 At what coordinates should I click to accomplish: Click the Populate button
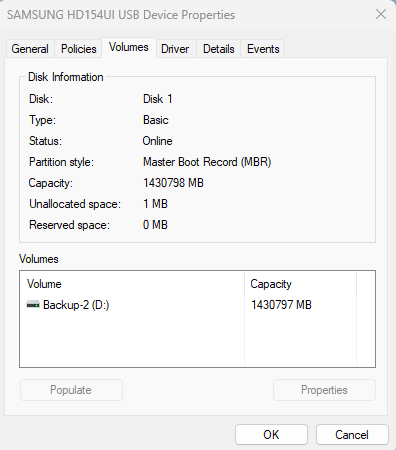point(71,390)
